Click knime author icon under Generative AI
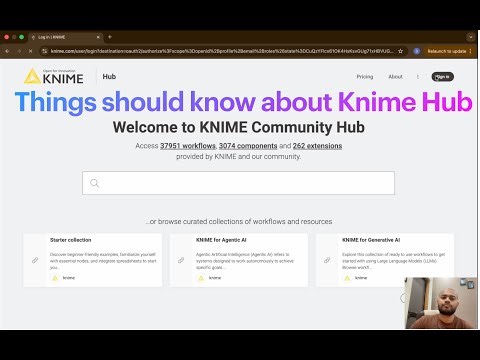Image resolution: width=480 pixels, height=360 pixels. click(347, 278)
